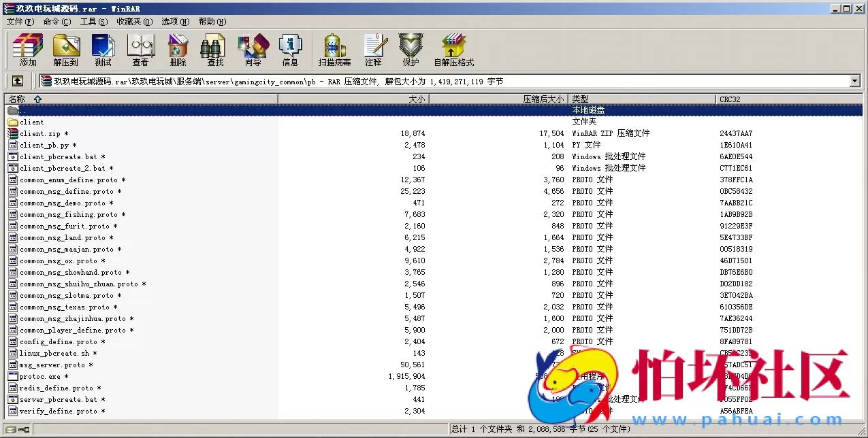Click the 信息 (Info) toolbar icon
Screen dimensions: 868x438
tap(291, 50)
